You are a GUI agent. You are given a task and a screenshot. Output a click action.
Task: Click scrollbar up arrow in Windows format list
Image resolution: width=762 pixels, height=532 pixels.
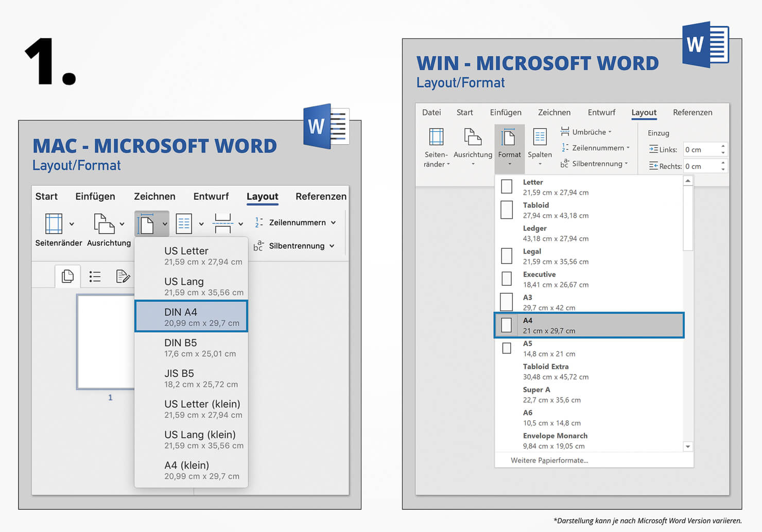[688, 180]
